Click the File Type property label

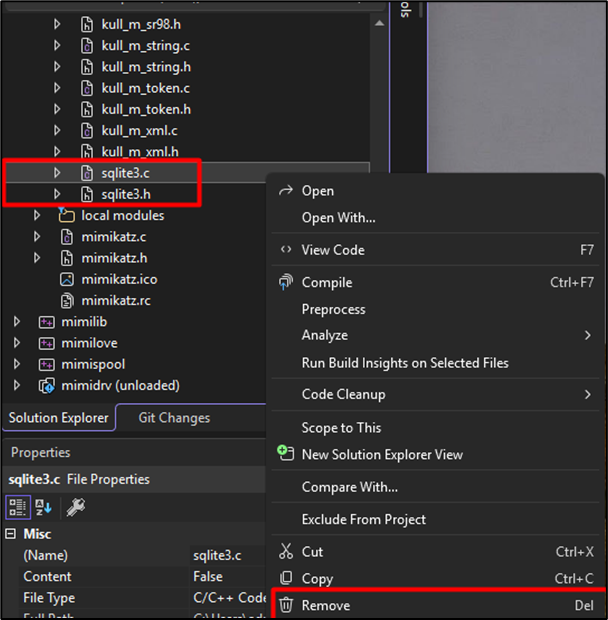pyautogui.click(x=49, y=598)
